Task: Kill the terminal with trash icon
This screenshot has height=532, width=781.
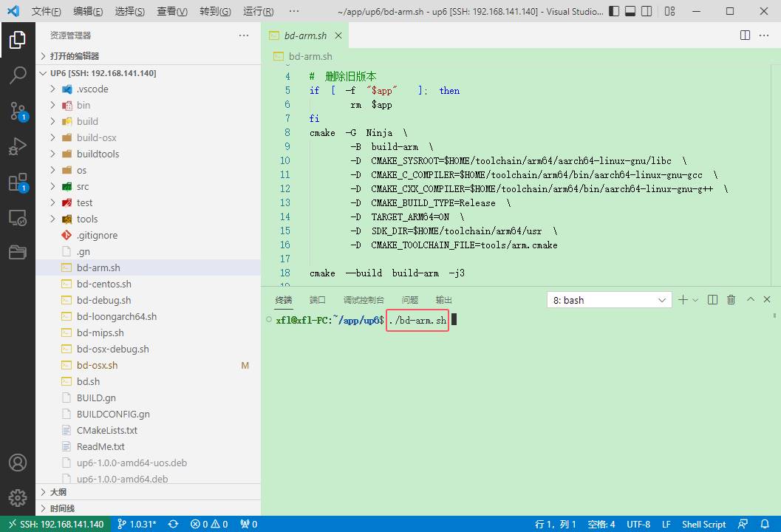Action: (x=731, y=300)
